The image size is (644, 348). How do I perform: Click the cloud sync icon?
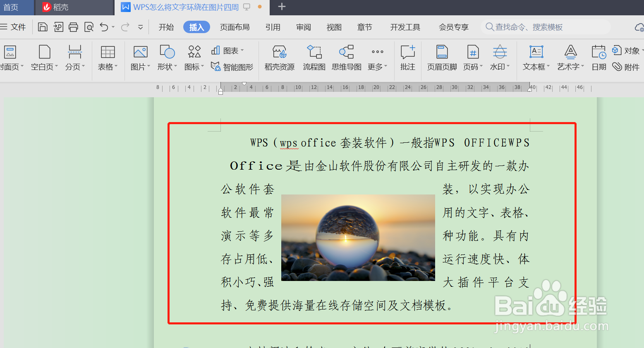pos(639,27)
